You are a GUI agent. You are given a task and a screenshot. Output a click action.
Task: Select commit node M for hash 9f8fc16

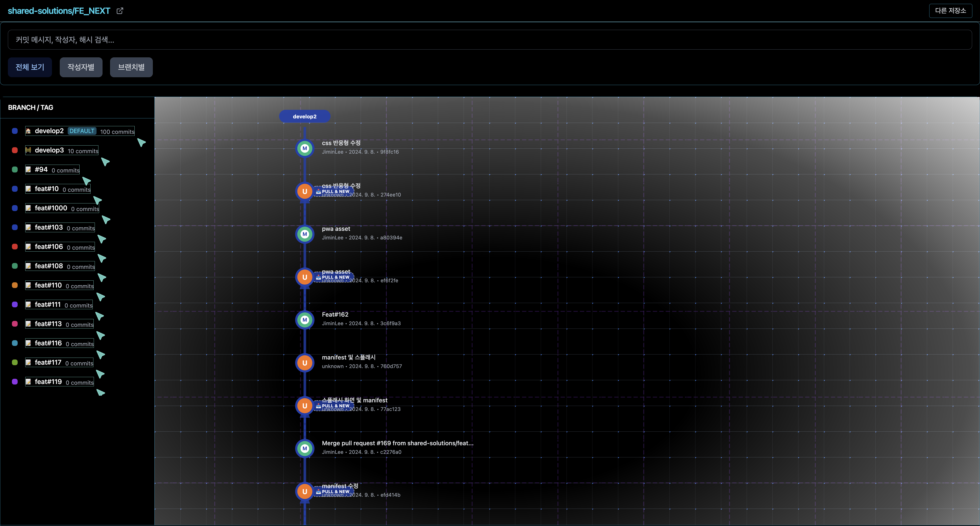305,148
